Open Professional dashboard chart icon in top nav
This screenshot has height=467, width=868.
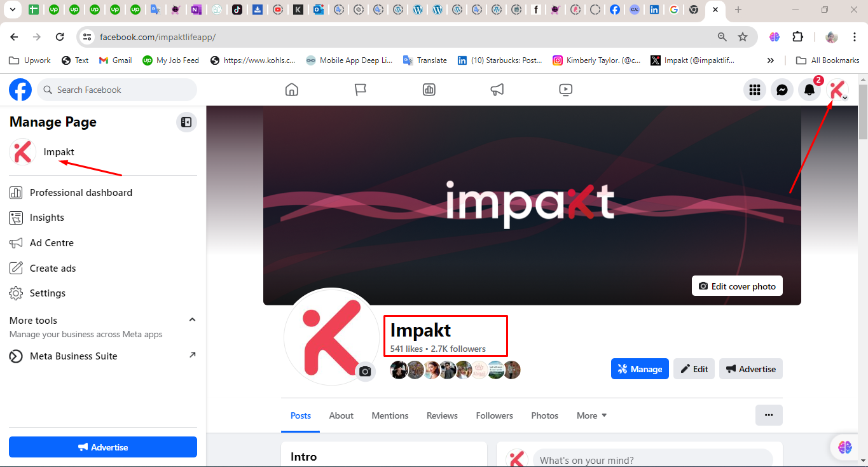[429, 90]
